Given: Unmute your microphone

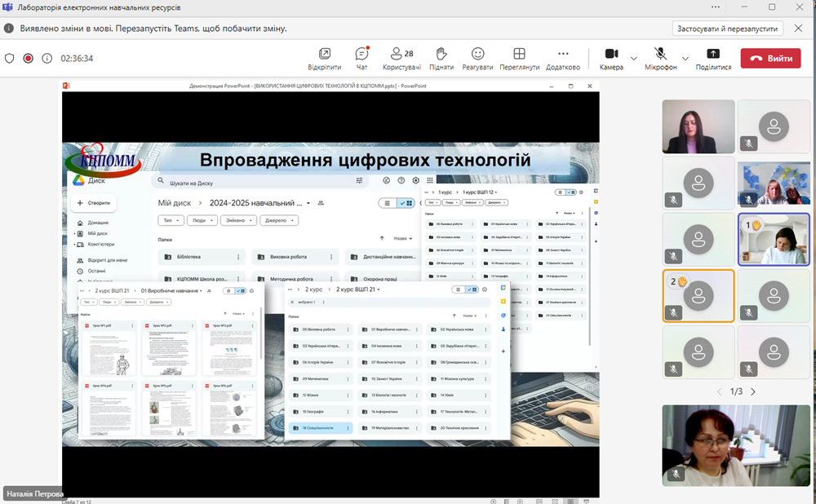Looking at the screenshot, I should click(659, 58).
